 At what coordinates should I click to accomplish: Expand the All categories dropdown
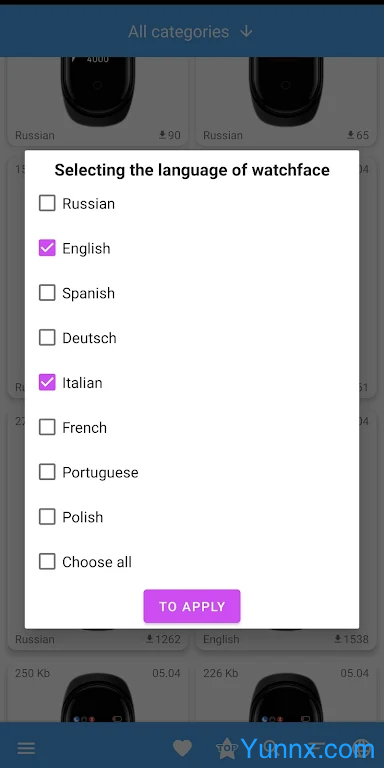(x=191, y=32)
